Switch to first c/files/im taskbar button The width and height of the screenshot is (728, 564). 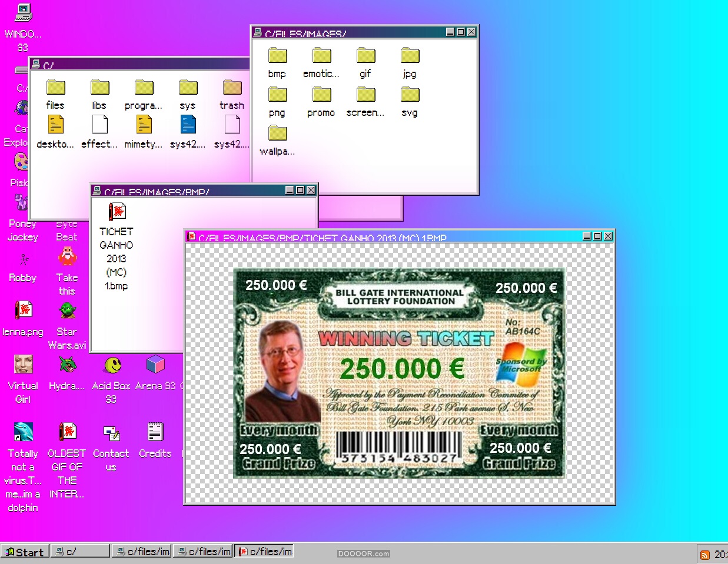click(141, 551)
